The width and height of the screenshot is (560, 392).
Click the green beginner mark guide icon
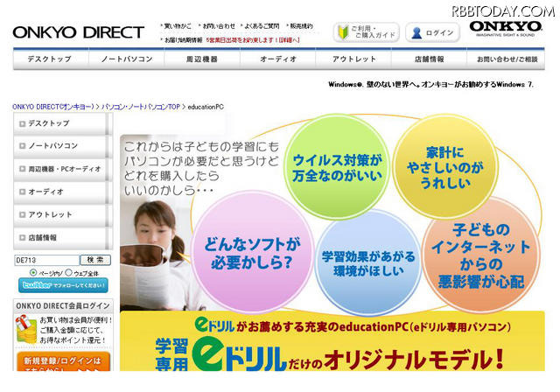pos(343,32)
